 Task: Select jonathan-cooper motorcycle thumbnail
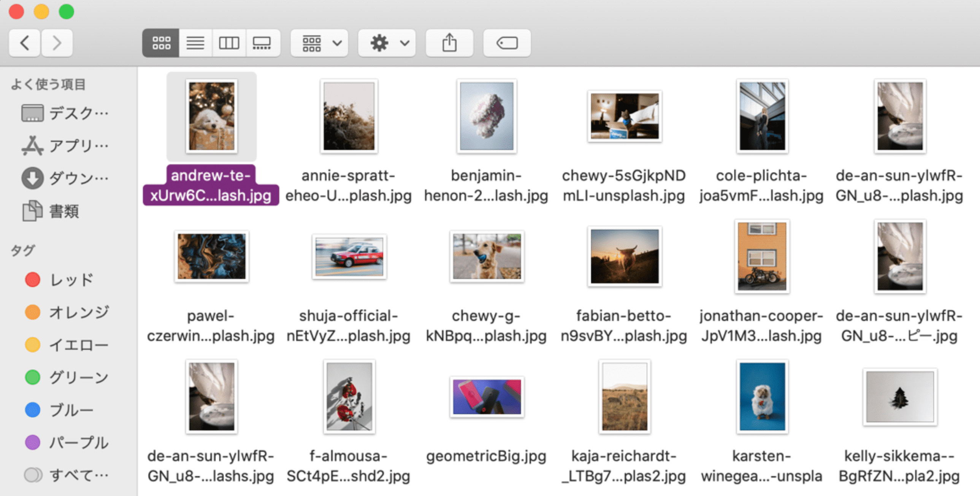point(762,257)
